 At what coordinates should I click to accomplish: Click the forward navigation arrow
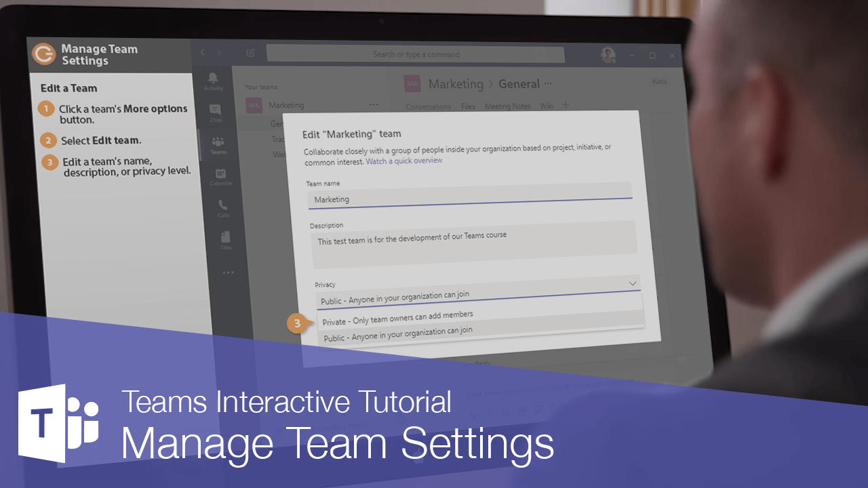[x=220, y=52]
